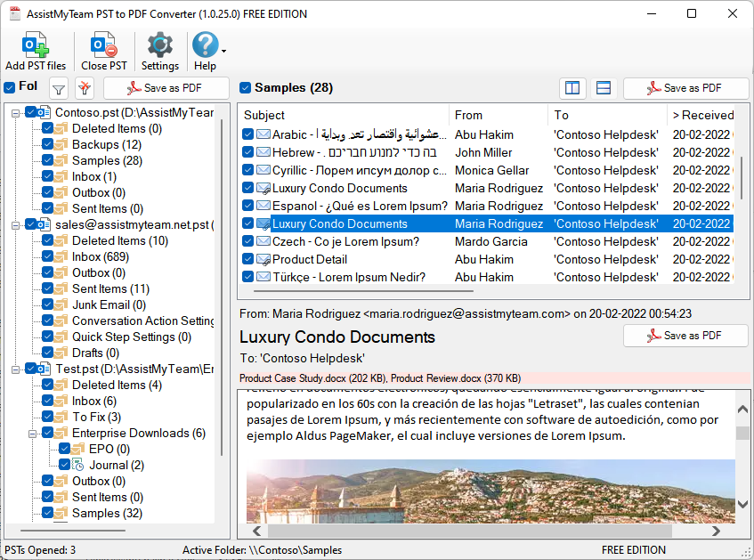Click the email list vertical scrollbar

(742, 178)
